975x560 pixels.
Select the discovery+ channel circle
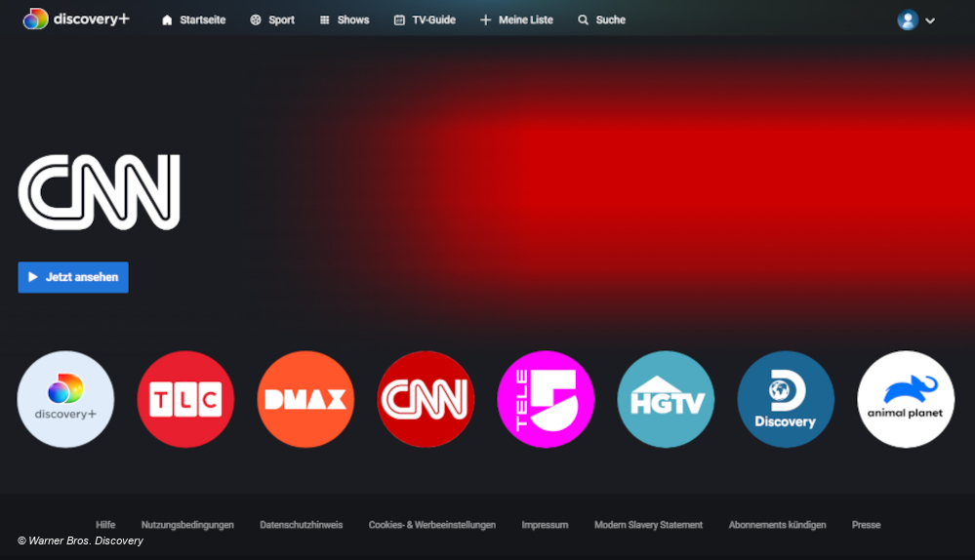65,399
